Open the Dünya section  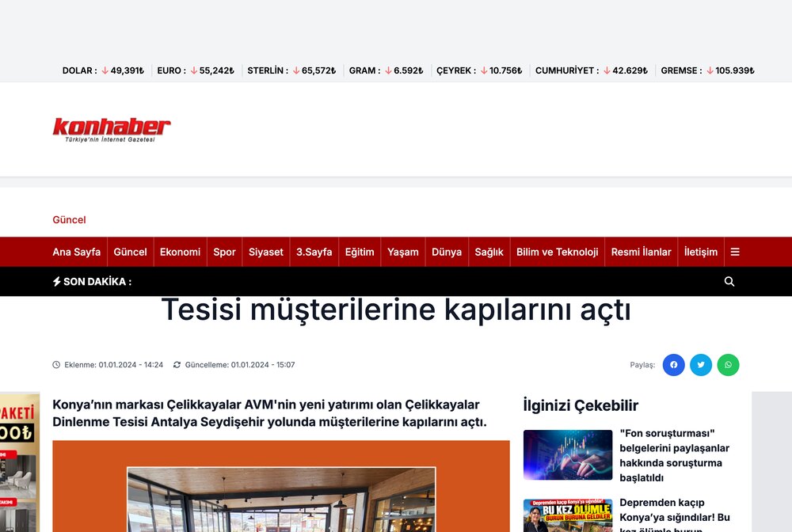(447, 252)
